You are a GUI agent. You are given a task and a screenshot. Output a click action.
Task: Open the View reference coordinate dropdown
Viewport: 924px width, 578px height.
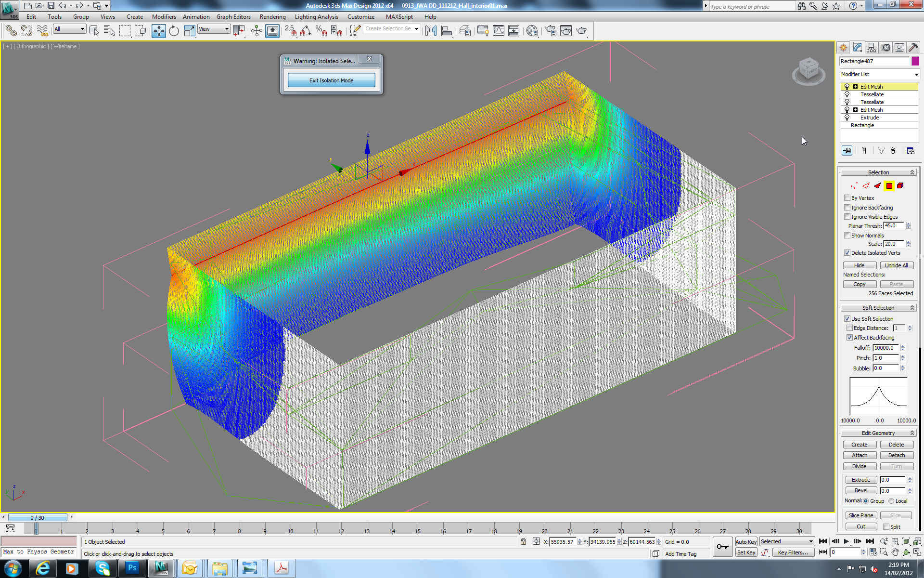click(x=214, y=29)
